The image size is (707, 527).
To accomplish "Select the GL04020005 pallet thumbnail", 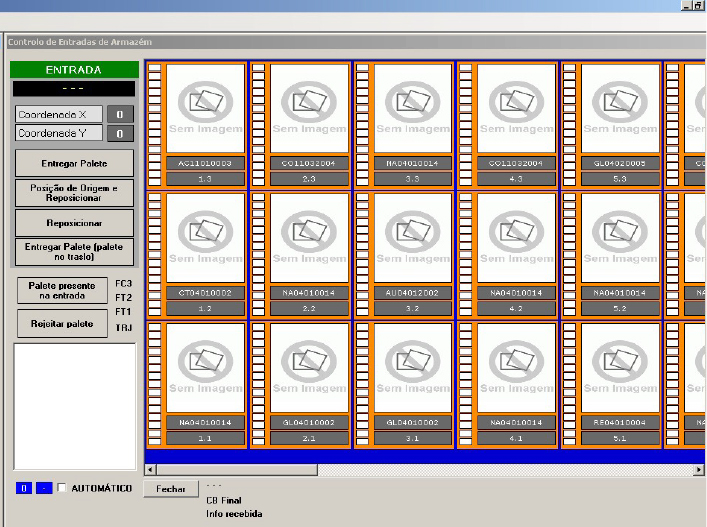I will pyautogui.click(x=620, y=109).
